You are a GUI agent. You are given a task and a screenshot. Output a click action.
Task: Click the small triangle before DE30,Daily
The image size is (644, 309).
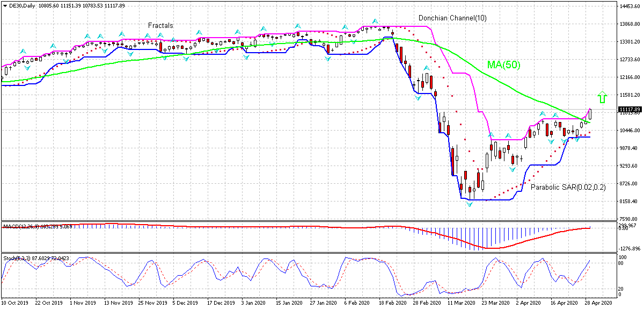click(5, 5)
